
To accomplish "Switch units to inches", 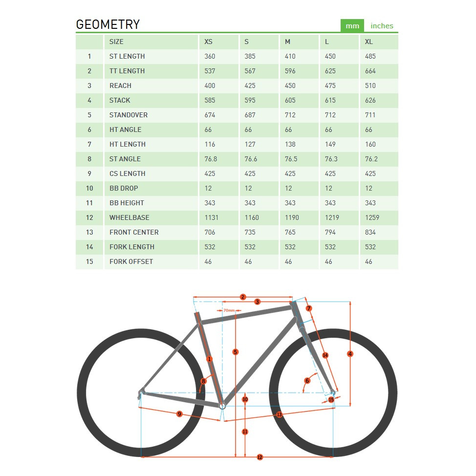I will 382,26.
